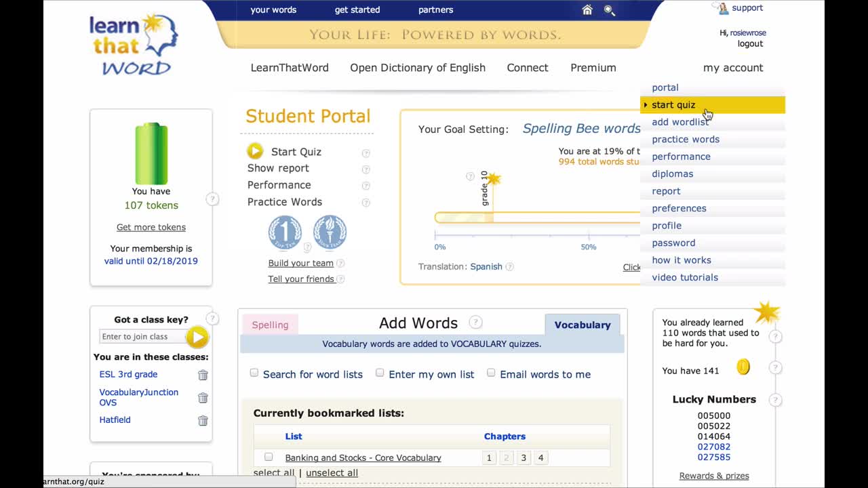The width and height of the screenshot is (868, 488).
Task: Open the partners top menu
Action: point(436,9)
